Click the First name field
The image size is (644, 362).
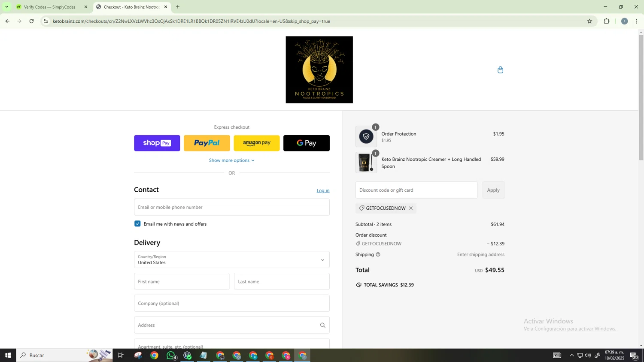pos(182,282)
